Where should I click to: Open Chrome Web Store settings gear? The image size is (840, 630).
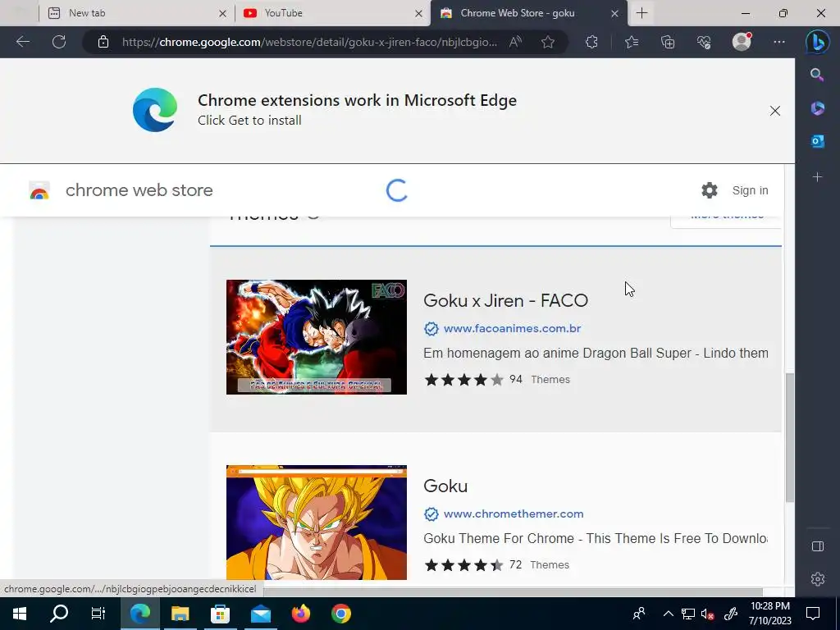(710, 190)
